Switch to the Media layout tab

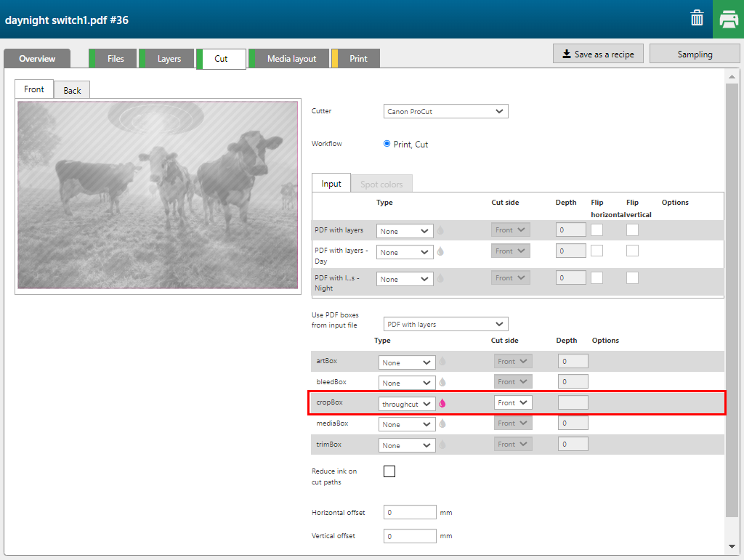pyautogui.click(x=291, y=59)
